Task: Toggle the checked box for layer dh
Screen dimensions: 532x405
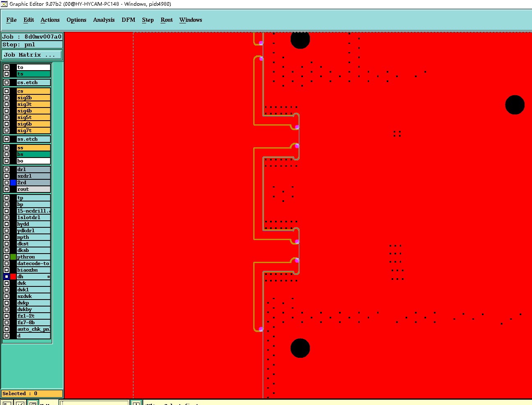Action: click(x=7, y=277)
